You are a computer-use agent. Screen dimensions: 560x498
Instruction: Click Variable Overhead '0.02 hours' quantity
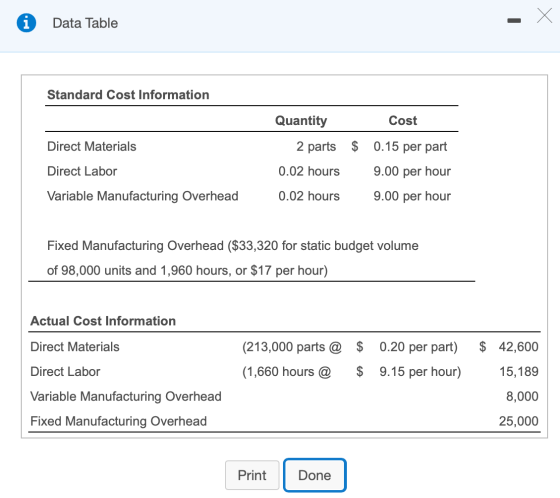tap(309, 196)
